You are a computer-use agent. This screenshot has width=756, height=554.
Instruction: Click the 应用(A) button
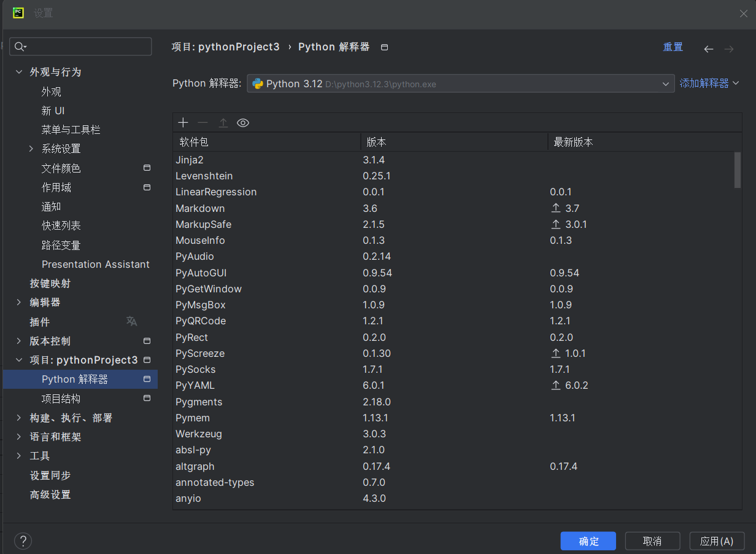click(717, 541)
